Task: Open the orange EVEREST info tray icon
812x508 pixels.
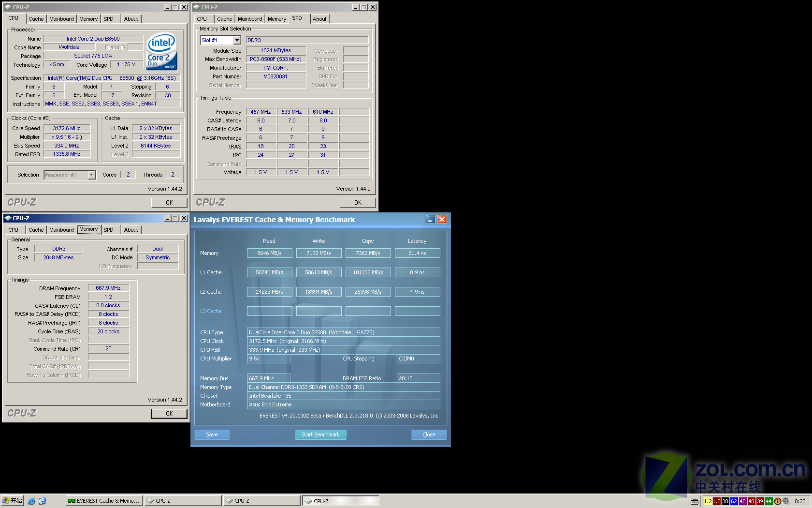Action: click(777, 501)
